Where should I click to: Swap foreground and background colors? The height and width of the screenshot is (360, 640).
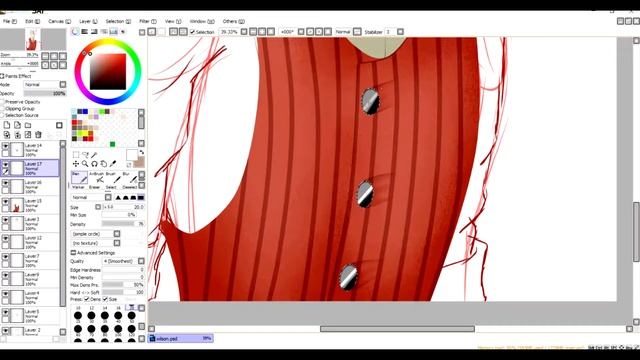pyautogui.click(x=142, y=152)
